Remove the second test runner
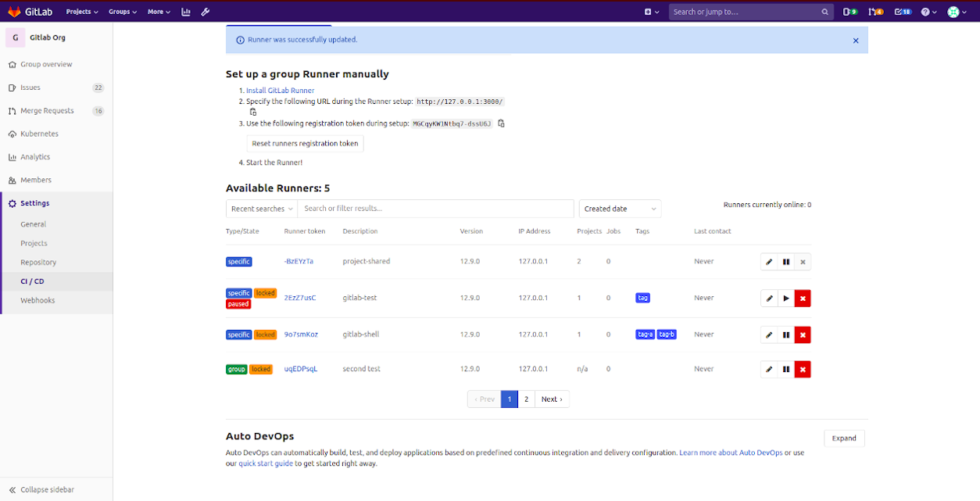 point(803,369)
